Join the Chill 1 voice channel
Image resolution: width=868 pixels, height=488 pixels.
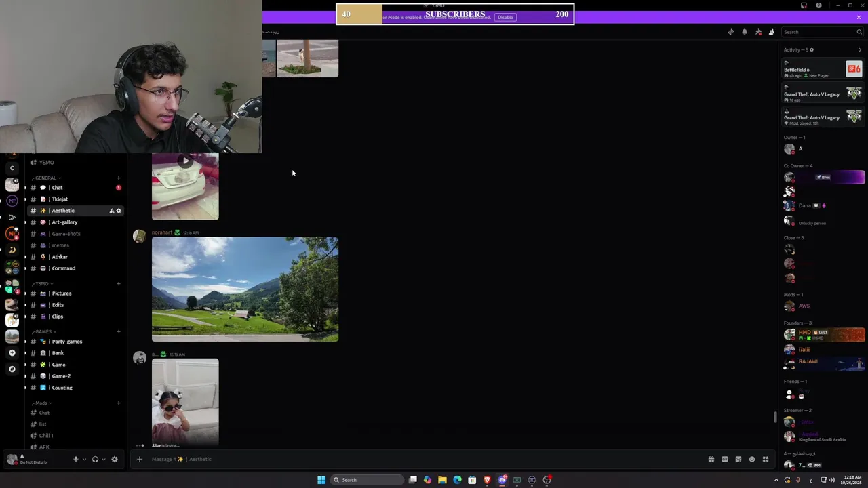pos(75,436)
